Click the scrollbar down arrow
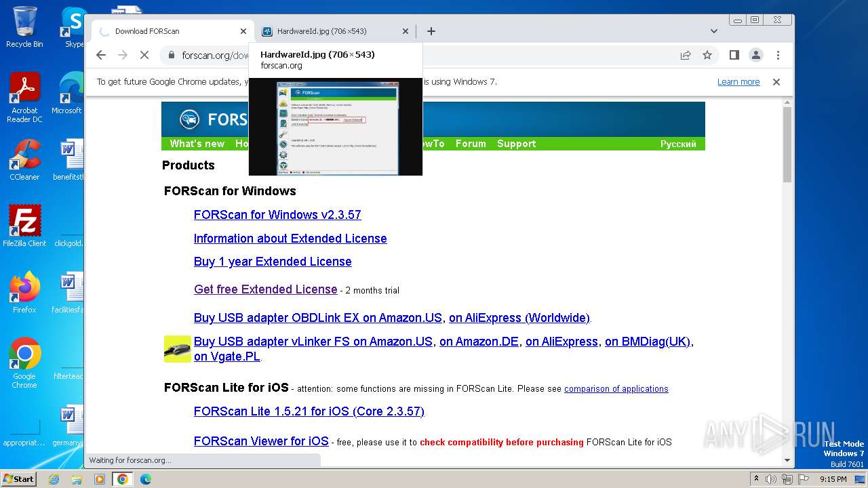The image size is (868, 488). (x=787, y=460)
